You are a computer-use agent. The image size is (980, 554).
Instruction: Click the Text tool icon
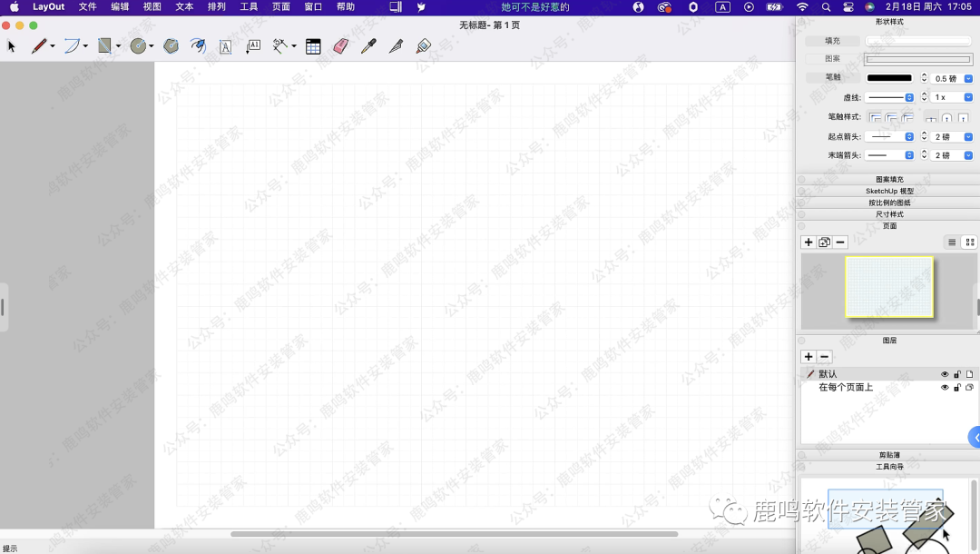pos(225,46)
